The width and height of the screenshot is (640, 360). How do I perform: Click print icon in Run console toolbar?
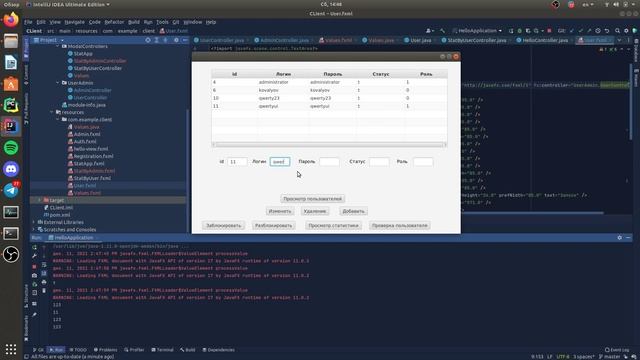[x=44, y=282]
